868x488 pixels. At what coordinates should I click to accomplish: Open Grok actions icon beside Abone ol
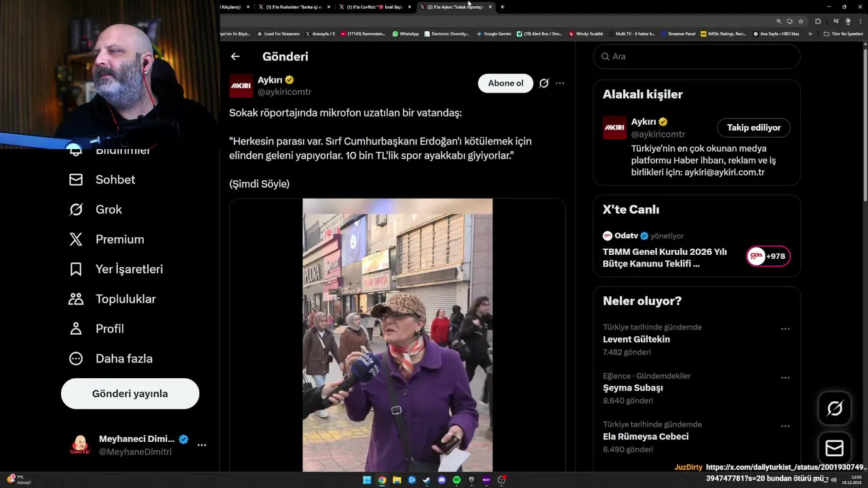(544, 83)
